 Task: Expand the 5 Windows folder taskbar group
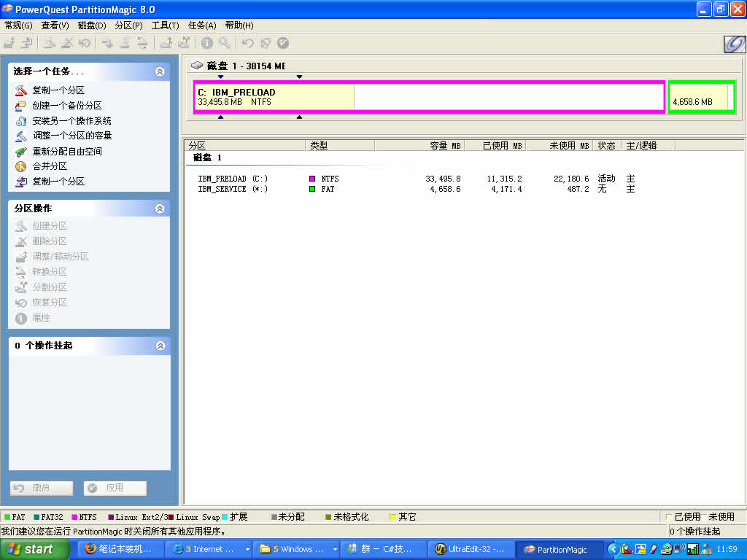tap(297, 550)
